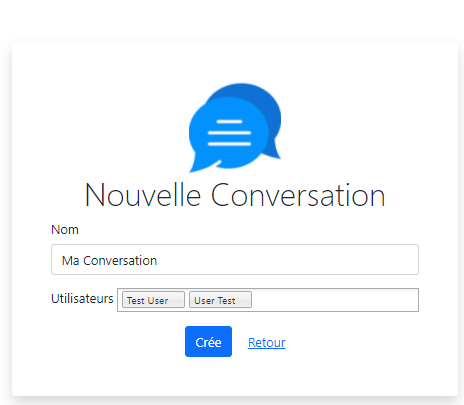The width and height of the screenshot is (464, 405).
Task: Click the tail of the dark blue bubble
Action: point(276,150)
